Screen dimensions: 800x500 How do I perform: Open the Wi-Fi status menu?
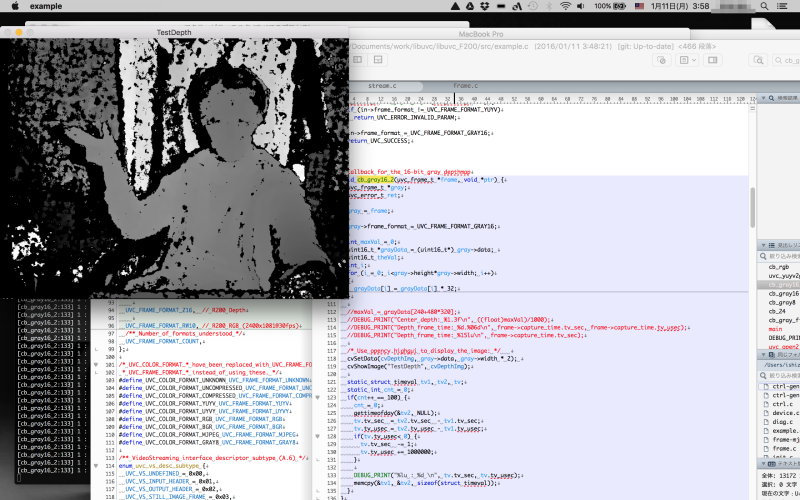565,6
